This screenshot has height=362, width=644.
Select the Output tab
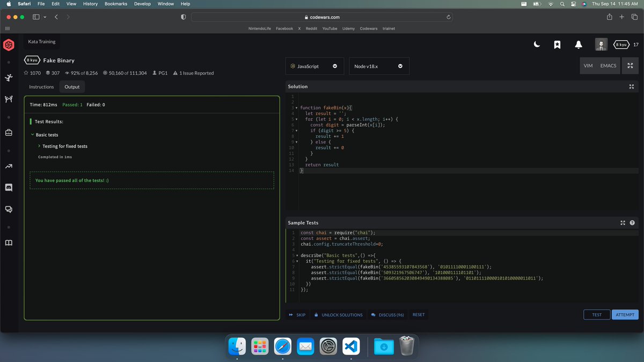pyautogui.click(x=72, y=87)
